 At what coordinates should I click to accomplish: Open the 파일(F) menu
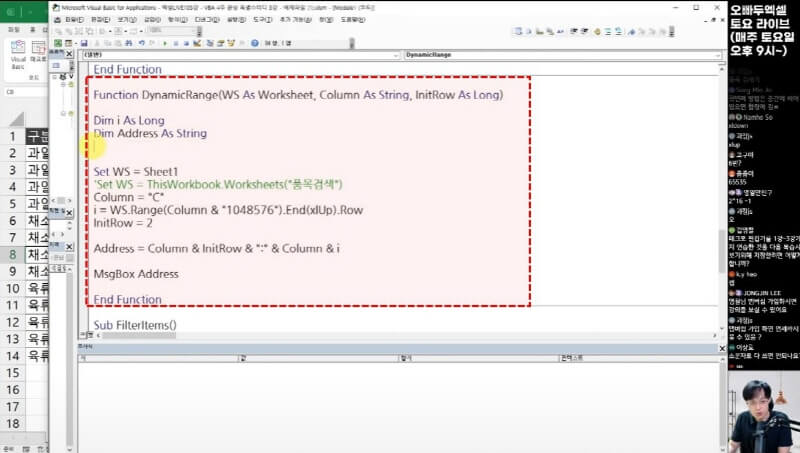72,18
